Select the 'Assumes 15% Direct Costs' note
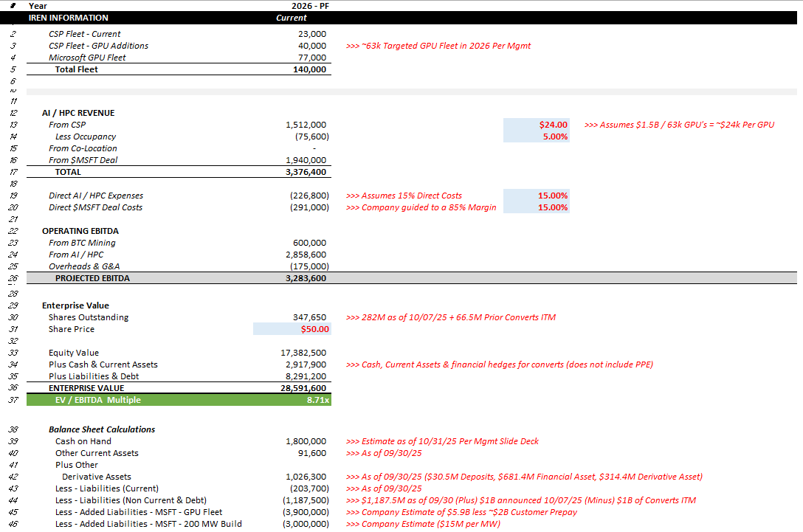The height and width of the screenshot is (532, 803). (x=404, y=196)
